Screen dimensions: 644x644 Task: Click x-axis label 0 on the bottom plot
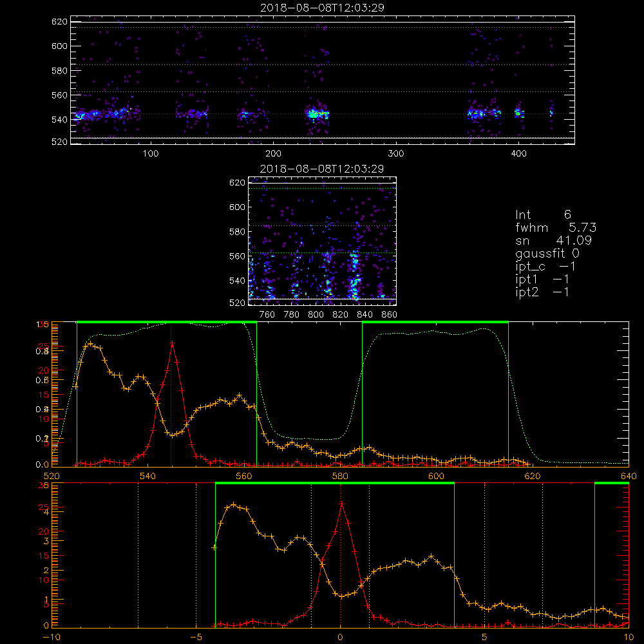point(340,638)
